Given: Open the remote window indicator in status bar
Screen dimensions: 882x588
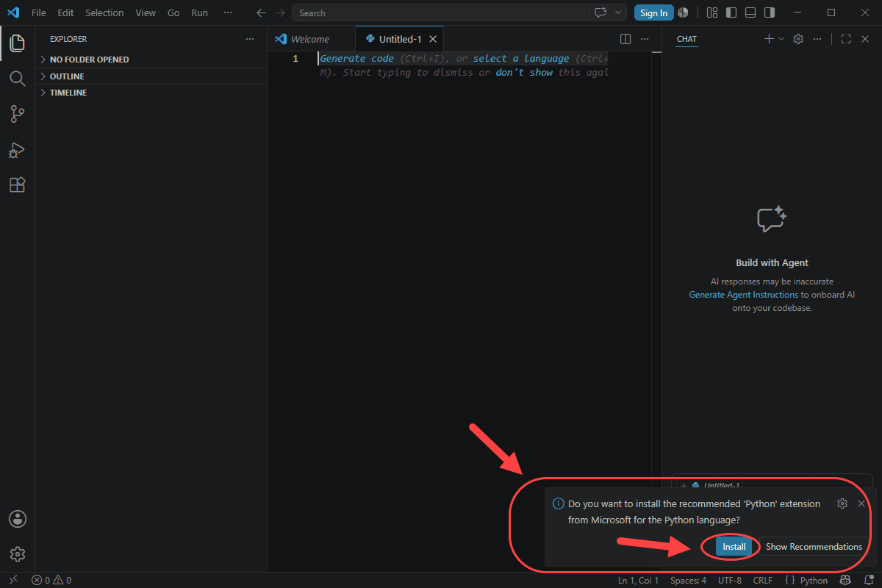Looking at the screenshot, I should [x=12, y=581].
